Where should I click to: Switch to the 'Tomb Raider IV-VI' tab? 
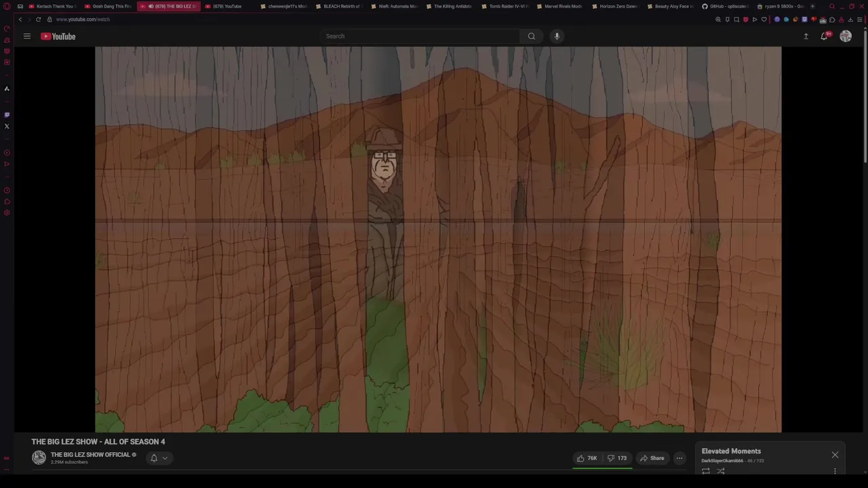pyautogui.click(x=504, y=6)
